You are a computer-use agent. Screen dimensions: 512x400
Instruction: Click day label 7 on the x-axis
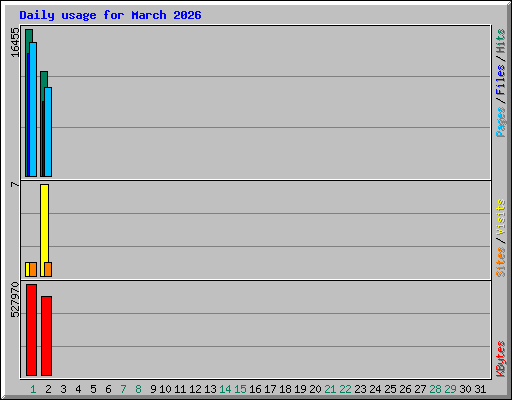(x=123, y=389)
